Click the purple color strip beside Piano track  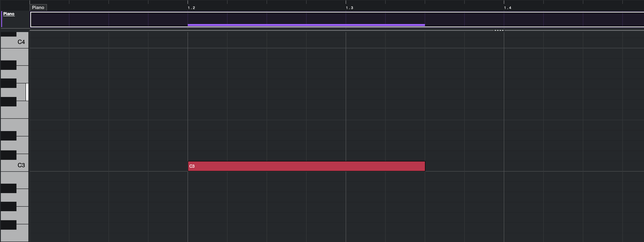tap(2, 19)
